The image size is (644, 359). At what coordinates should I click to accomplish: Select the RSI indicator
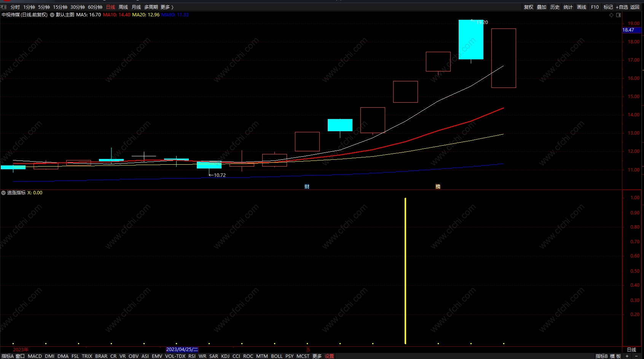point(192,356)
